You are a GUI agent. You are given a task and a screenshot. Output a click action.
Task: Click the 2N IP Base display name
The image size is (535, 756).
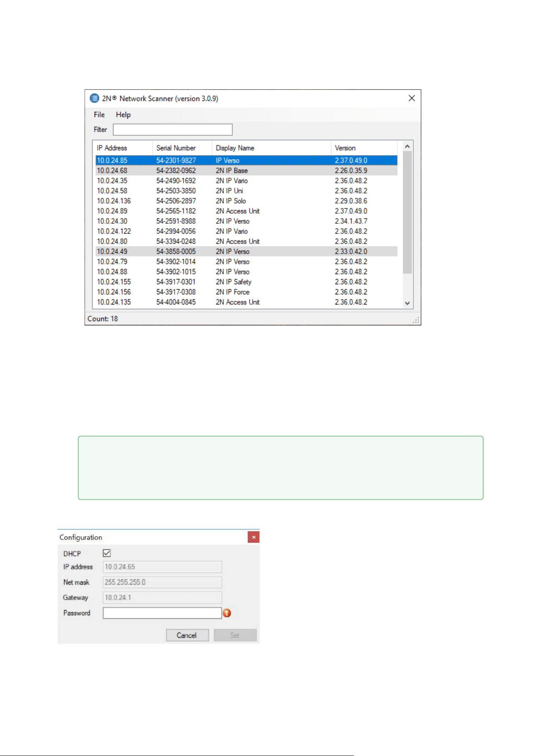(x=232, y=170)
